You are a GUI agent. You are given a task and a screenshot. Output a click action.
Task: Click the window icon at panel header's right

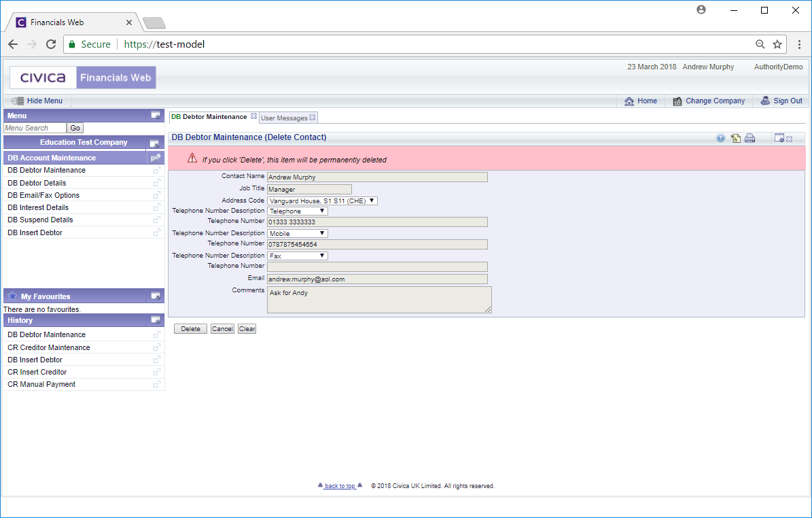(779, 138)
